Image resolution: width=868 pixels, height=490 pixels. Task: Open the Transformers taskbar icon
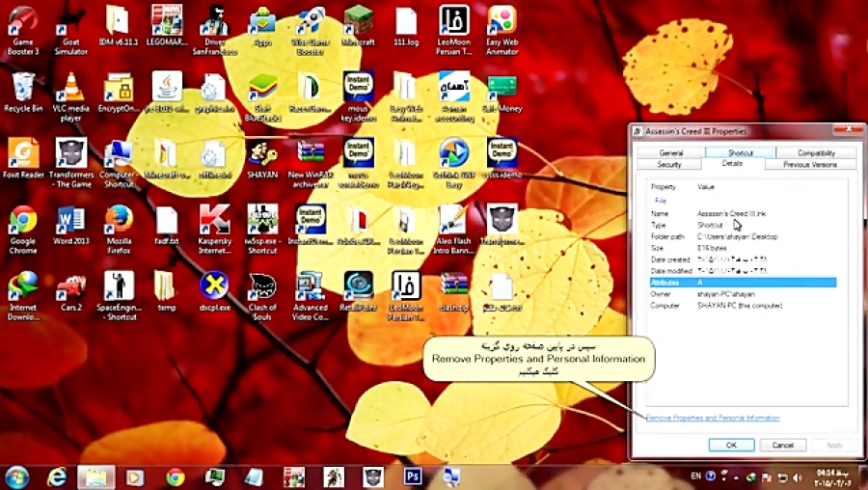373,476
